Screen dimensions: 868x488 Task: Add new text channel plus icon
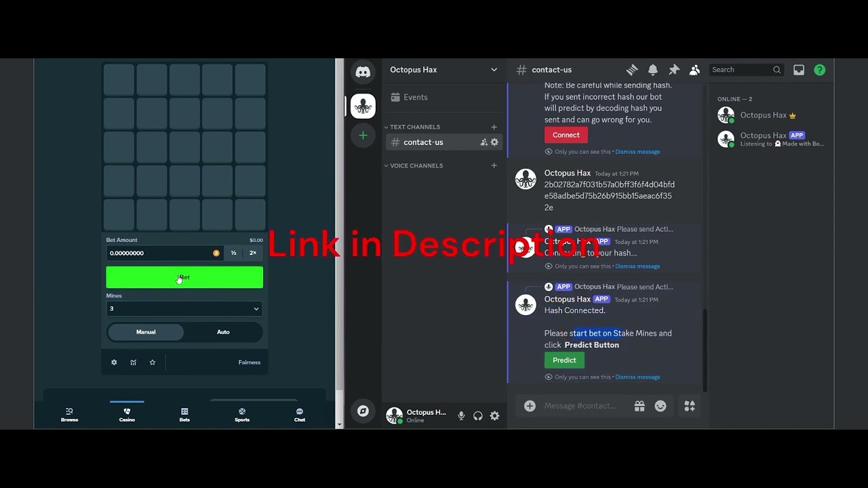[x=494, y=127]
